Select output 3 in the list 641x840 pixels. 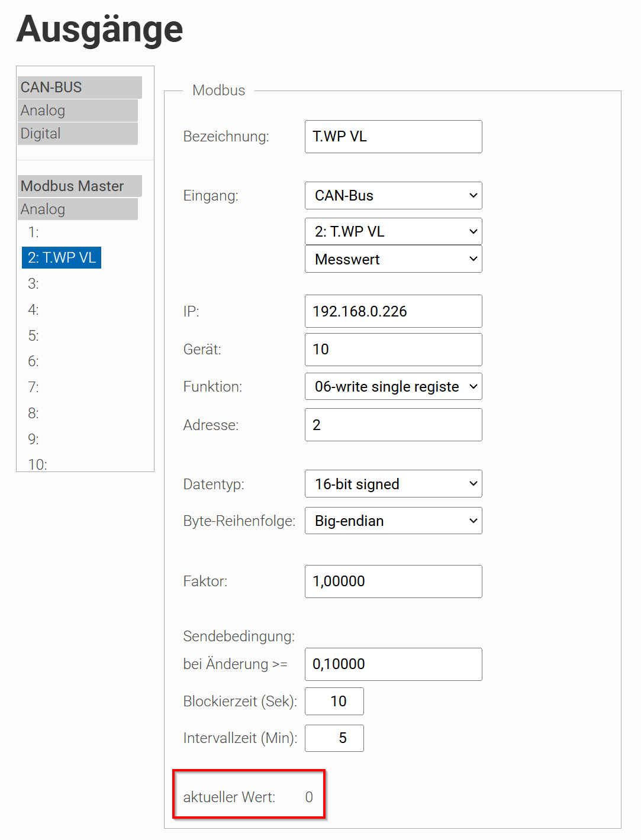tap(34, 284)
